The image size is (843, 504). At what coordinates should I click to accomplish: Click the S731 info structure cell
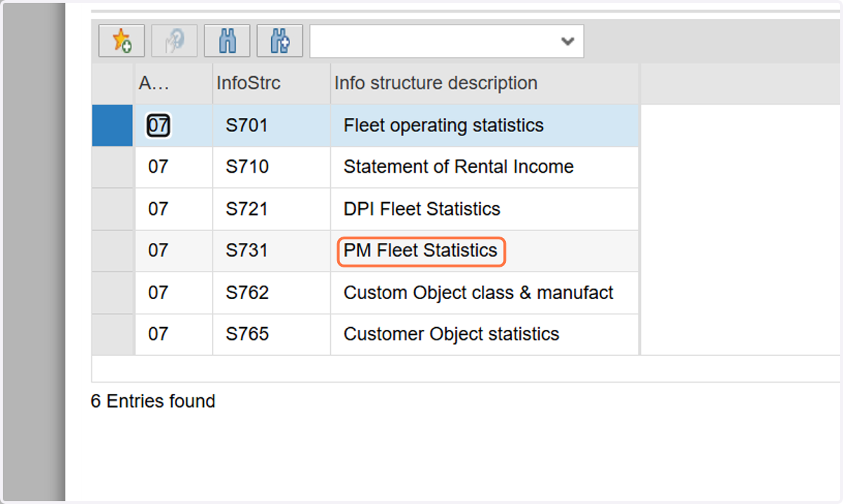(271, 251)
